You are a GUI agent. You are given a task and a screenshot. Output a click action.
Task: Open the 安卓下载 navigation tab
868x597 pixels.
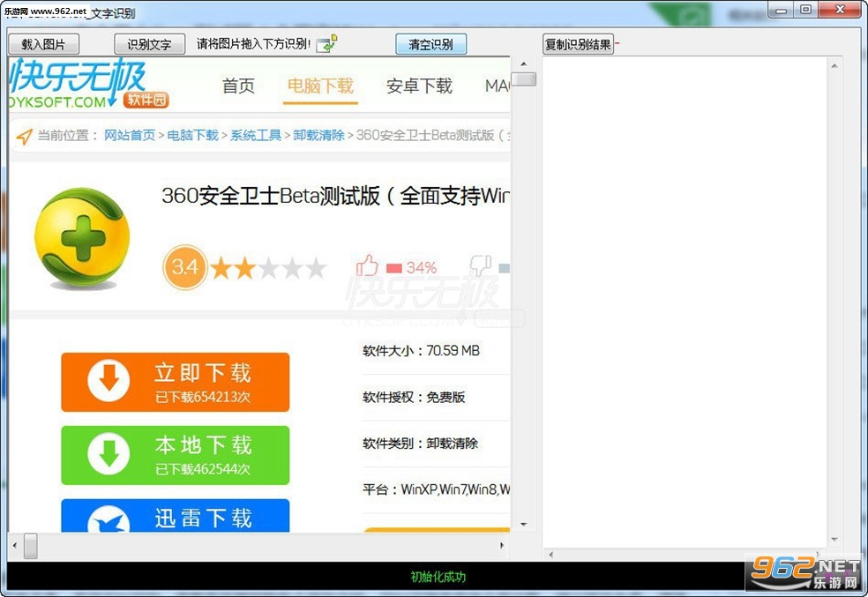coord(419,86)
